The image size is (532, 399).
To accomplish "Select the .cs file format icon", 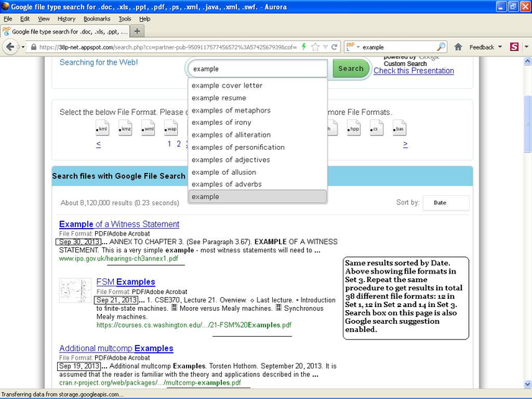I will [x=376, y=128].
